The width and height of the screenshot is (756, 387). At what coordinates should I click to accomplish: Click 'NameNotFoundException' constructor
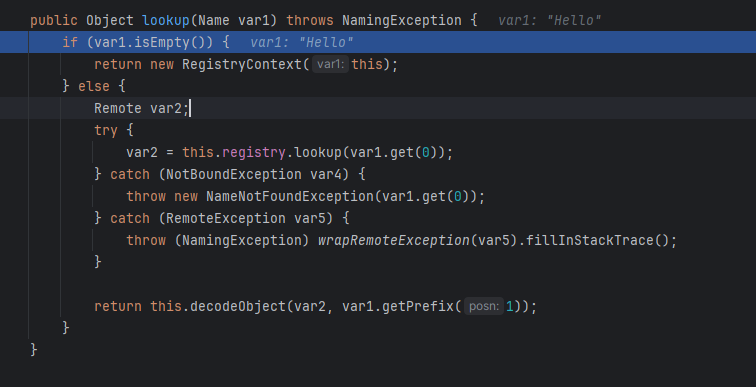coord(290,197)
